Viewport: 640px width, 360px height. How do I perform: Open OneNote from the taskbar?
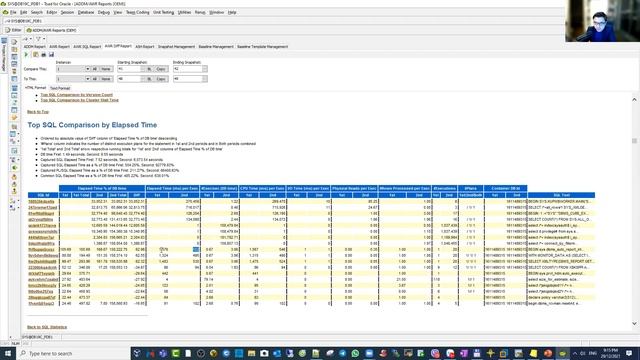[x=464, y=353]
